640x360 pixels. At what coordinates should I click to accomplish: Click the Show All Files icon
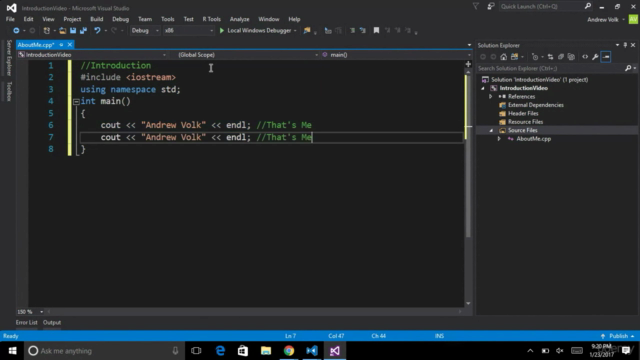pos(571,57)
